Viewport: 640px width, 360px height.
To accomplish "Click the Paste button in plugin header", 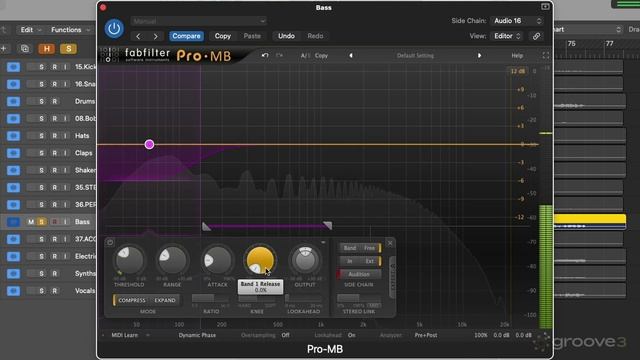I will point(252,36).
